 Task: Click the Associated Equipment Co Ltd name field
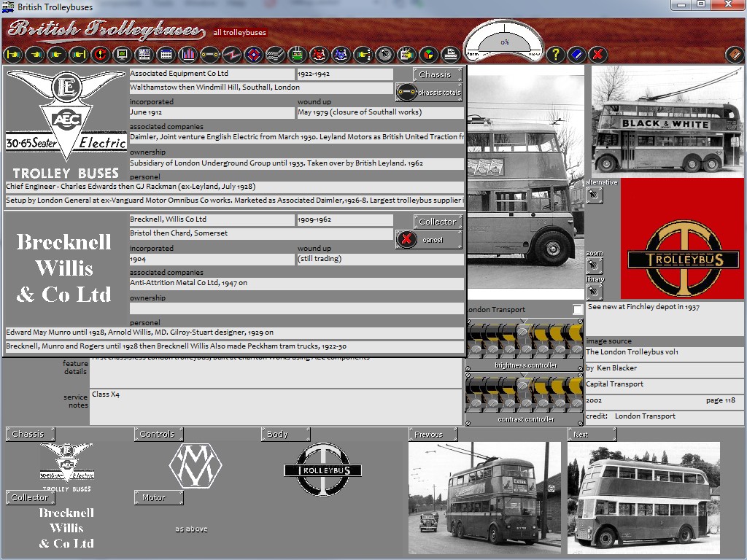point(212,74)
